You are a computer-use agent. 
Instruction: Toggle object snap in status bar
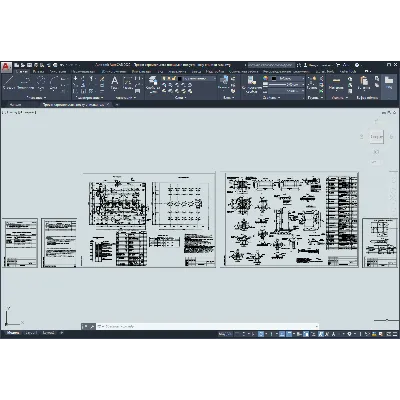point(289,334)
